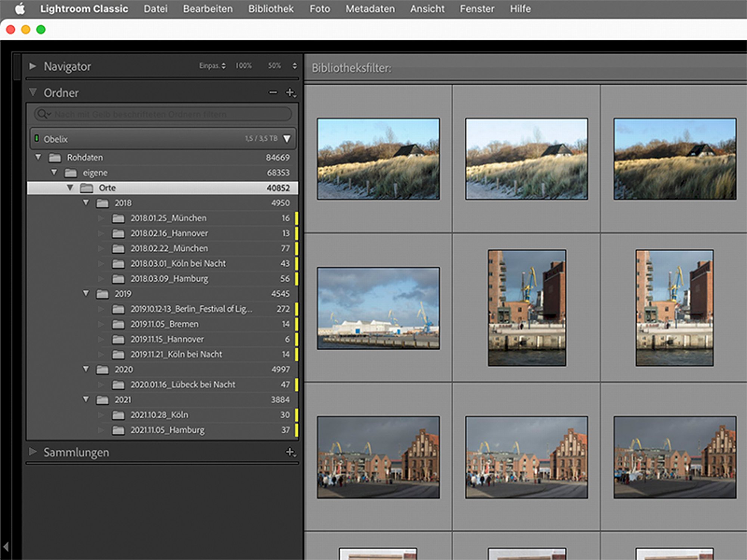Open the Navigator zoom level stepper

[295, 66]
